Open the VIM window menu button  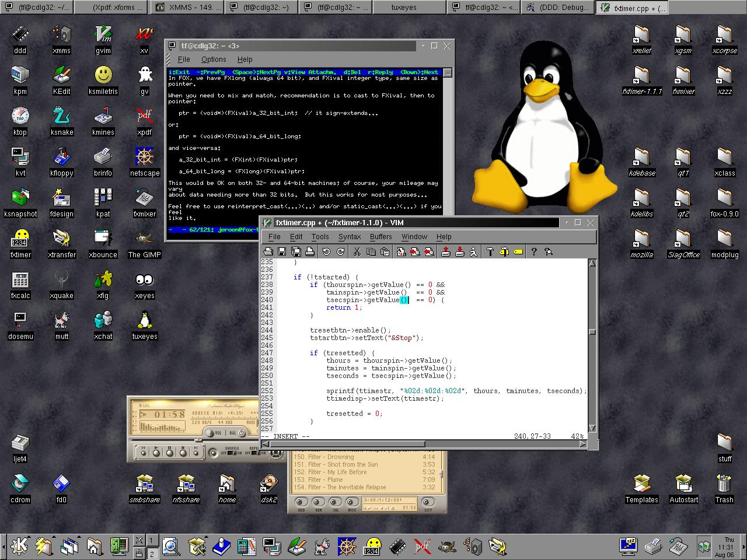[x=267, y=223]
